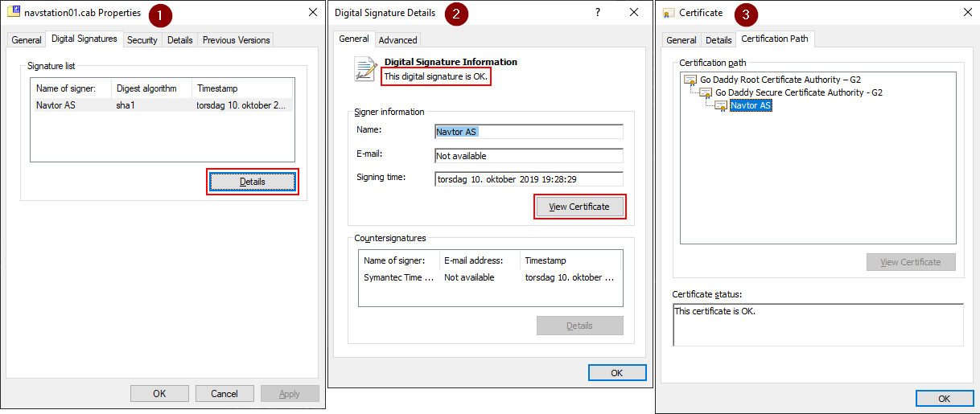The image size is (980, 414).
Task: Open General tab in Certificate window
Action: tap(681, 40)
